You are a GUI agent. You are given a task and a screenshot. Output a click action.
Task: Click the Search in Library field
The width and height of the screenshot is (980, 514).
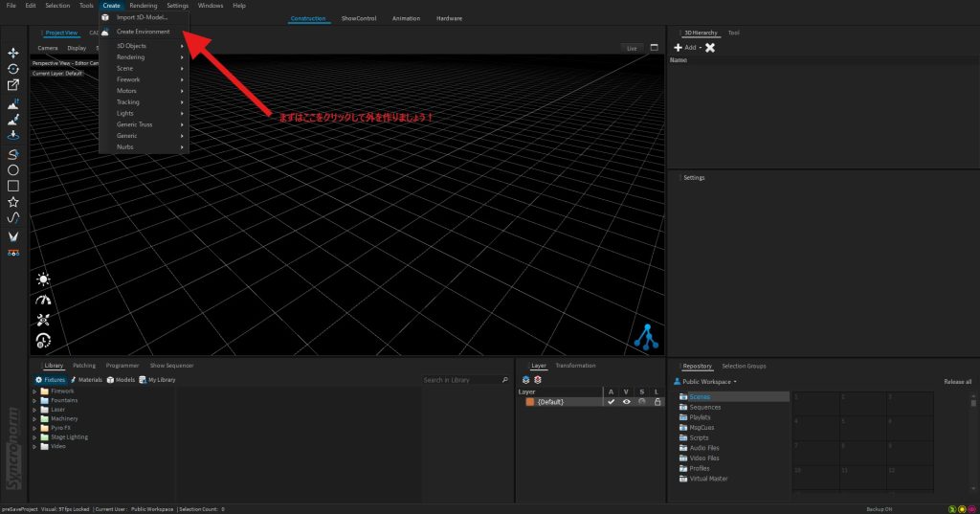[x=461, y=380]
